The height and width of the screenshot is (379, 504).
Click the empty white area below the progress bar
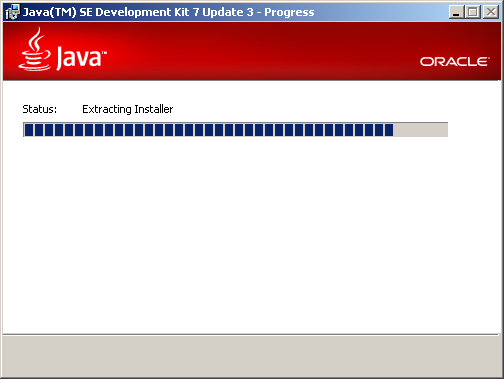pyautogui.click(x=252, y=233)
